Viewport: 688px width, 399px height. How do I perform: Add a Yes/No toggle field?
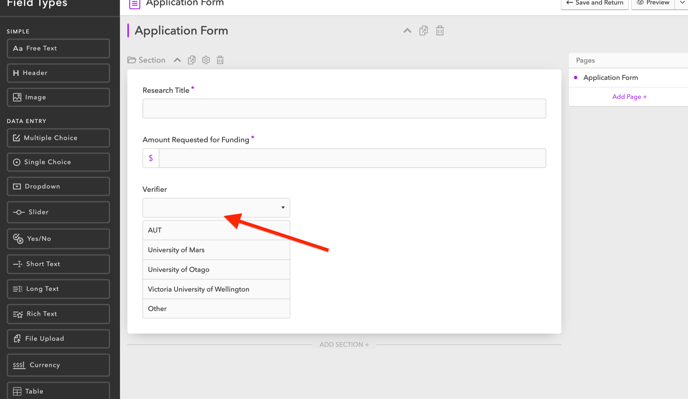[x=58, y=239]
